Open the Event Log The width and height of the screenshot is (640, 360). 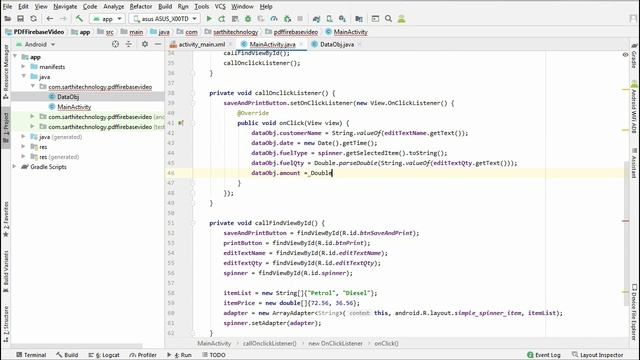pyautogui.click(x=544, y=355)
